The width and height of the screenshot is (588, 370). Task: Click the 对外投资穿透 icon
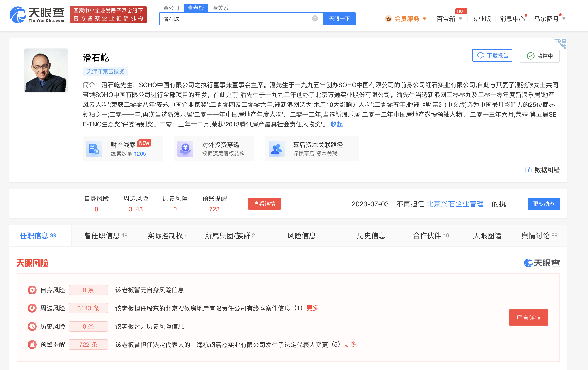[x=185, y=149]
